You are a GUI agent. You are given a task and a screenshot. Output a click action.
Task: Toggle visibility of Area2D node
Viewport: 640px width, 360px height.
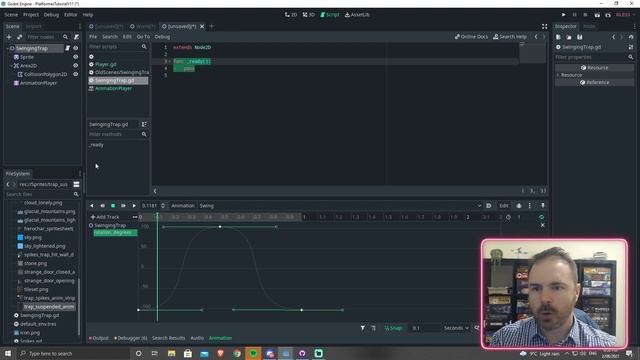[x=76, y=65]
